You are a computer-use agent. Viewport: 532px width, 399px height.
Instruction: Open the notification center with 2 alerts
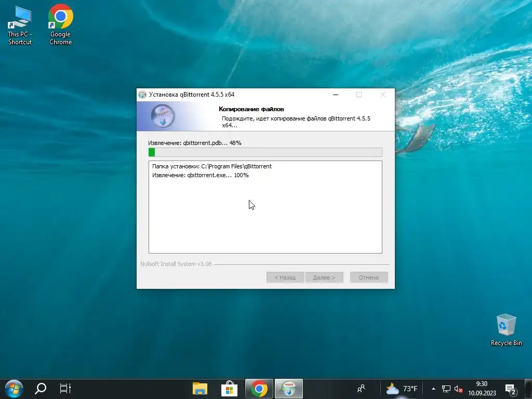[x=510, y=389]
